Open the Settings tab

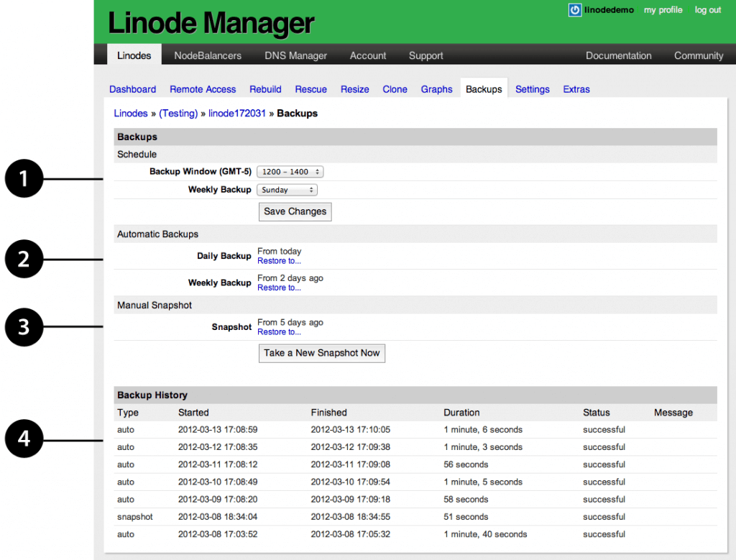click(532, 89)
